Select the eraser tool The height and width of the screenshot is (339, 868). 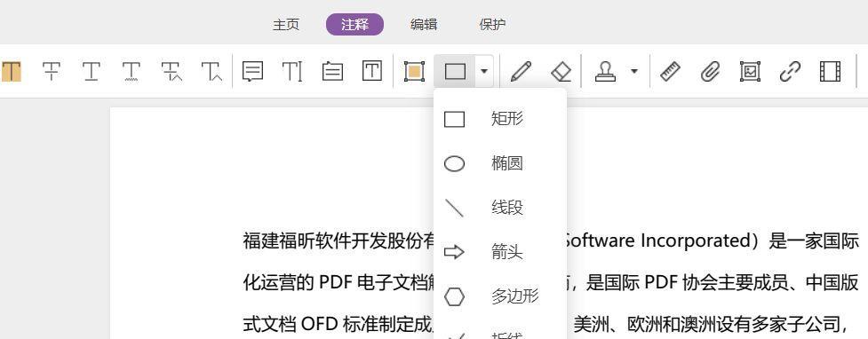pos(561,71)
